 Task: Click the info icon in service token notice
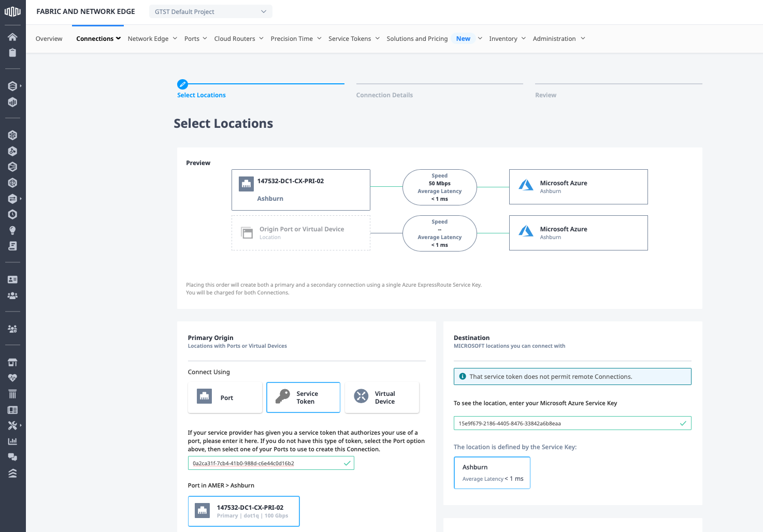(463, 376)
